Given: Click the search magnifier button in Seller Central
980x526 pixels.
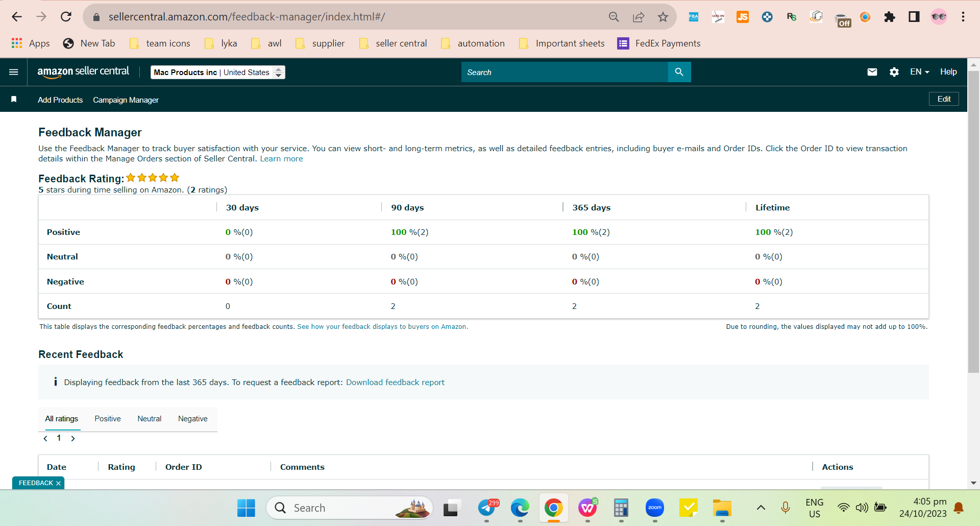Looking at the screenshot, I should tap(679, 72).
